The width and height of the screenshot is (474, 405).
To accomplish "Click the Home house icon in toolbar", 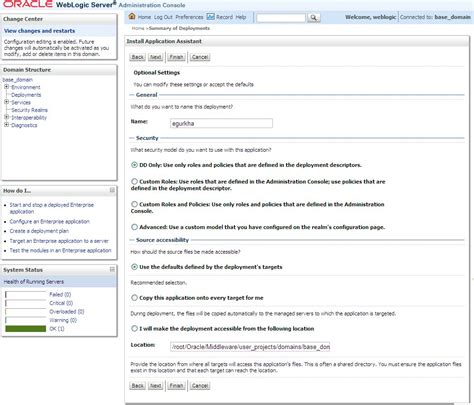I will [132, 16].
